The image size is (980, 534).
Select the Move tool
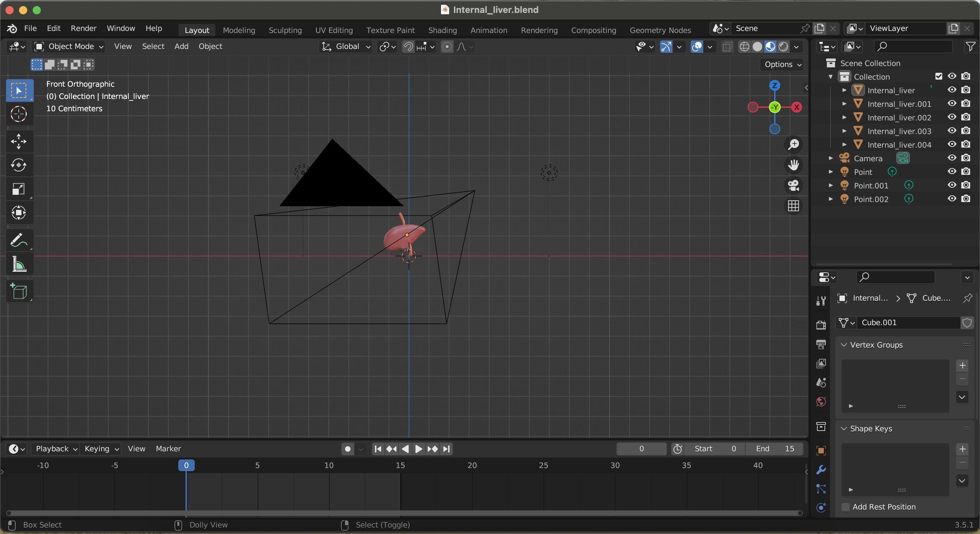[19, 141]
